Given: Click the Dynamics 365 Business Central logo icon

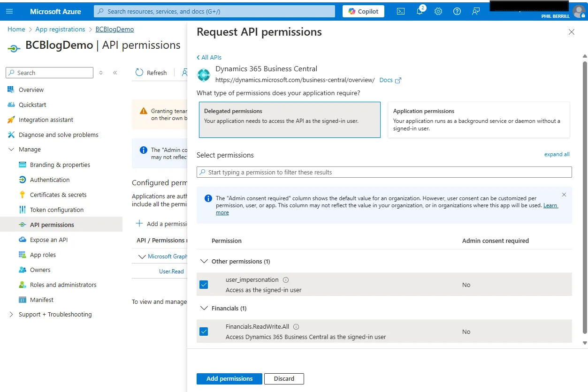Looking at the screenshot, I should [204, 75].
